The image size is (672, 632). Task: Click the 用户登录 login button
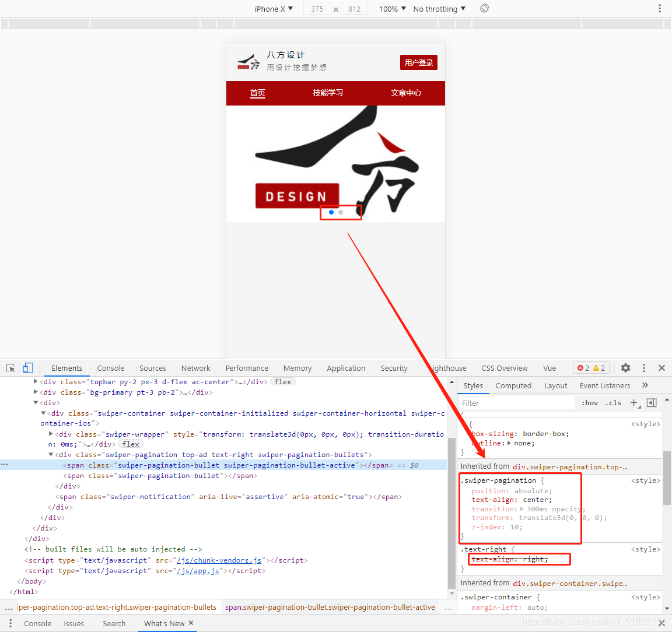tap(419, 62)
